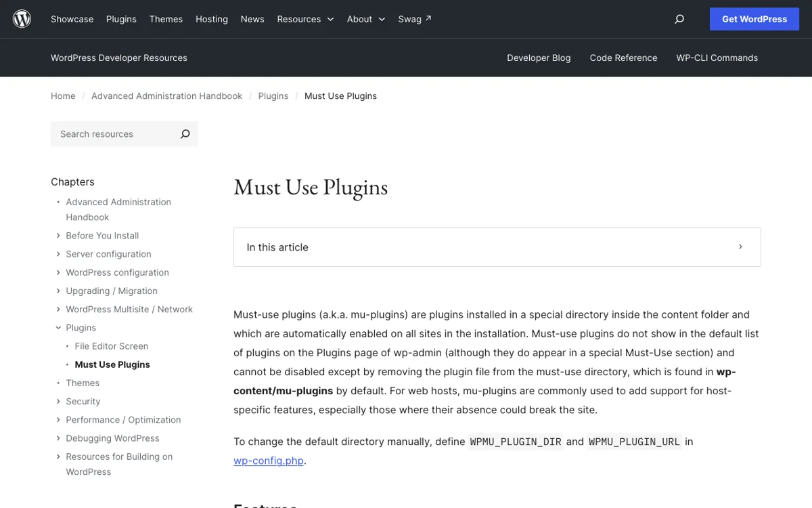Click the Advanced Administration Handbook breadcrumb
Screen dimensions: 812x508
click(x=166, y=96)
